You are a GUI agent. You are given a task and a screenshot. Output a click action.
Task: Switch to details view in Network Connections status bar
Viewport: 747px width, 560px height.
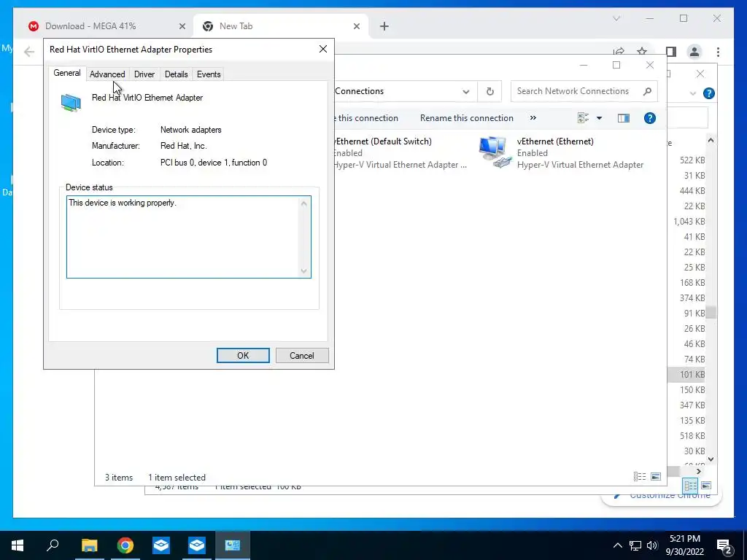(640, 477)
